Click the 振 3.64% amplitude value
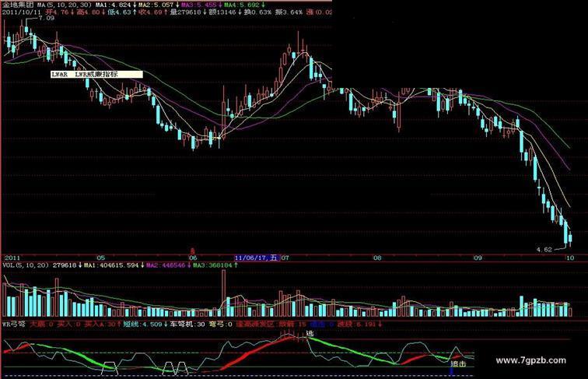 [289, 12]
